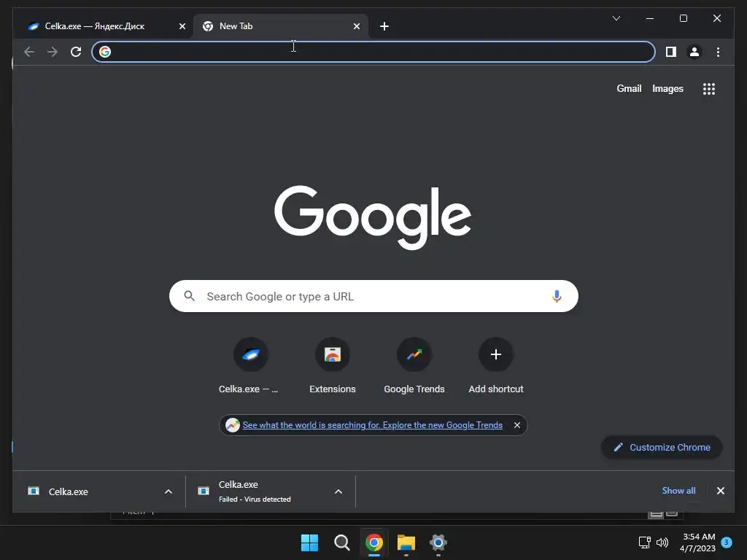Open the notification badge showing 3
Image resolution: width=747 pixels, height=560 pixels.
tap(727, 542)
